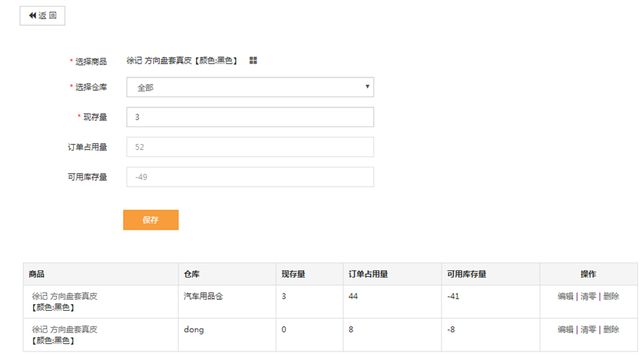Click the 可用库存量 field showing -49

click(x=250, y=177)
